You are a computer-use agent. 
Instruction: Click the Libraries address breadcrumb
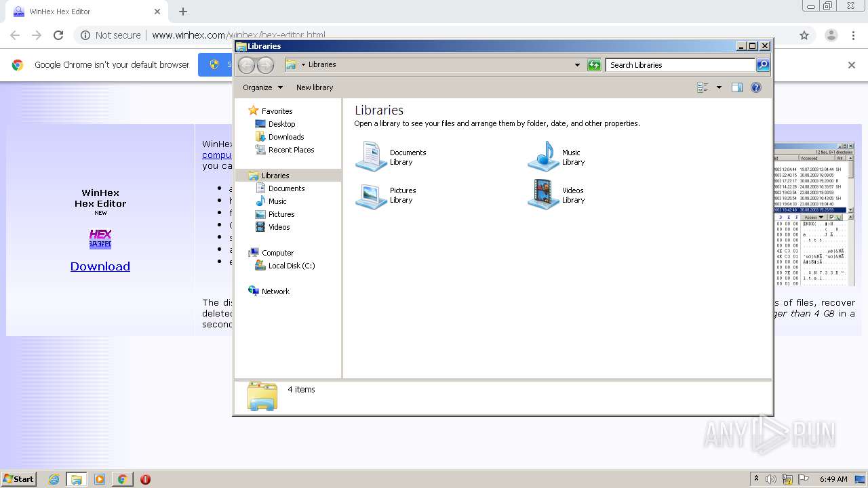pyautogui.click(x=322, y=65)
